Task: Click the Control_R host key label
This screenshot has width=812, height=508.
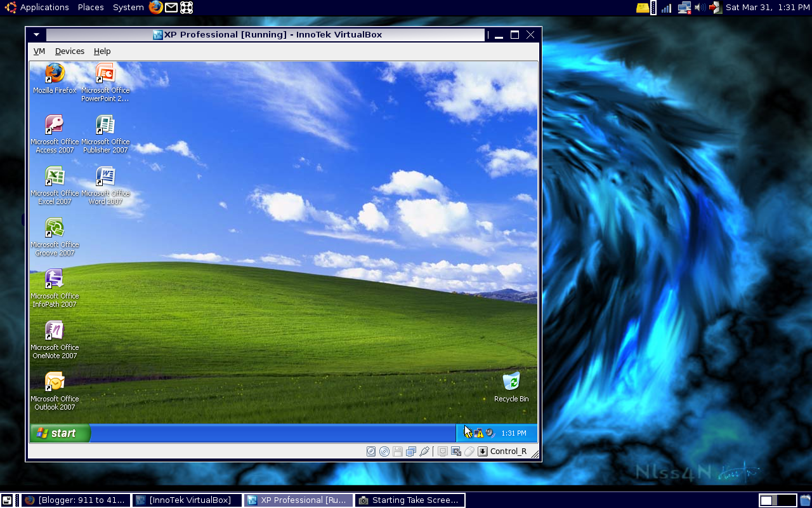Action: (x=508, y=451)
